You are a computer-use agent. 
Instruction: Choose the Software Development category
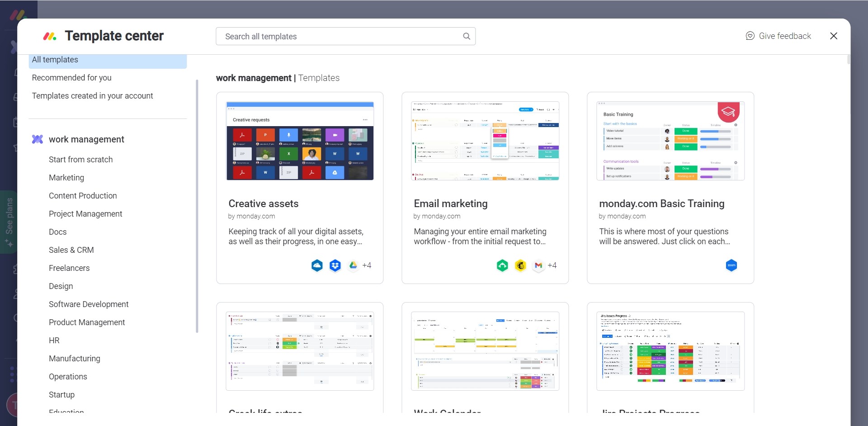click(x=89, y=304)
